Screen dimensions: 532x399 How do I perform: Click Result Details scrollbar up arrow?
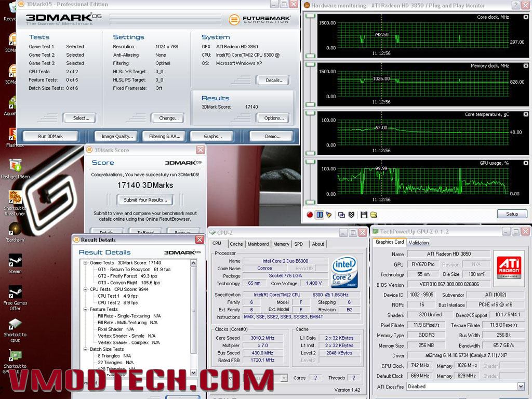pos(193,262)
